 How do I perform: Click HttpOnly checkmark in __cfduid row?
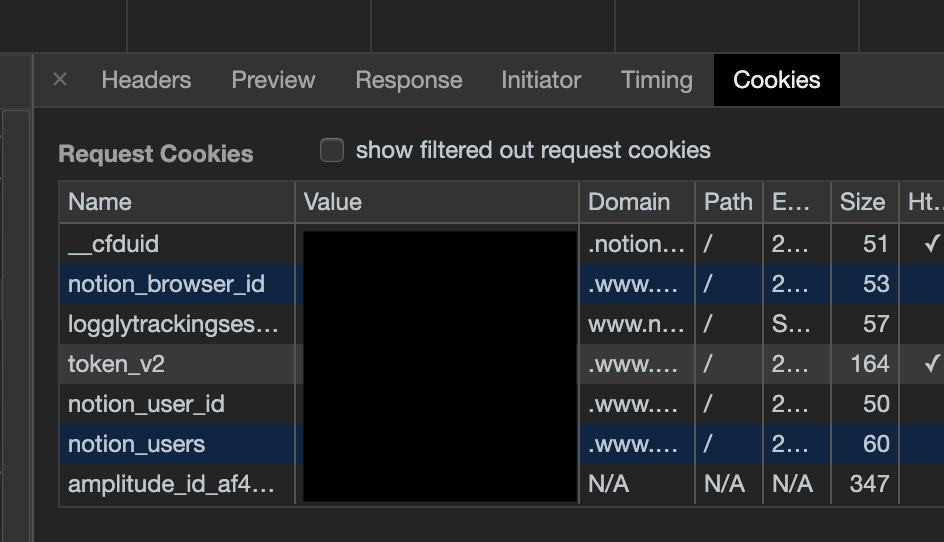tap(931, 244)
